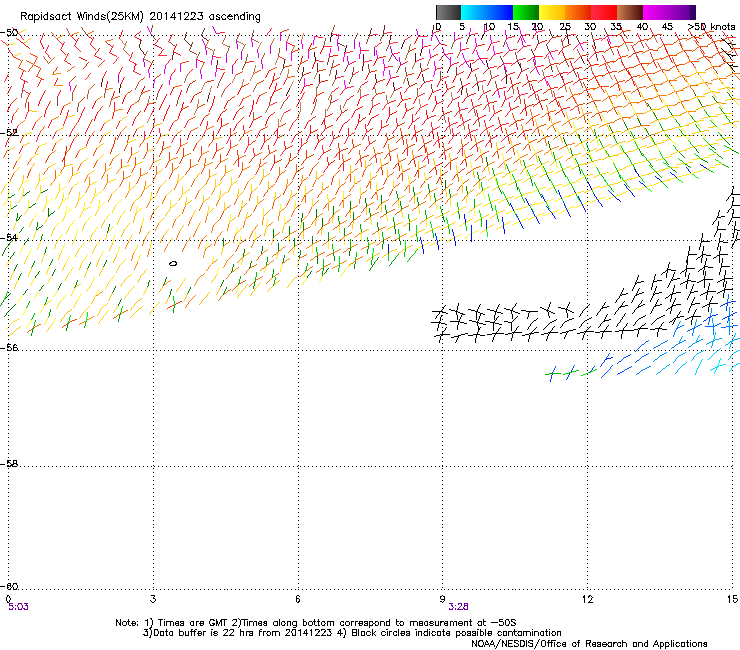
Task: Click the -54 latitude axis label
Action: click(9, 237)
